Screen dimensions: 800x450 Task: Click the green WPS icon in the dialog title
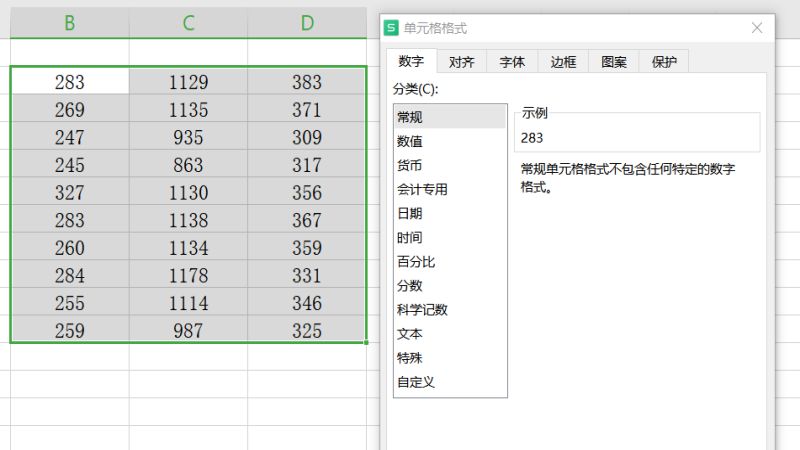pyautogui.click(x=392, y=29)
